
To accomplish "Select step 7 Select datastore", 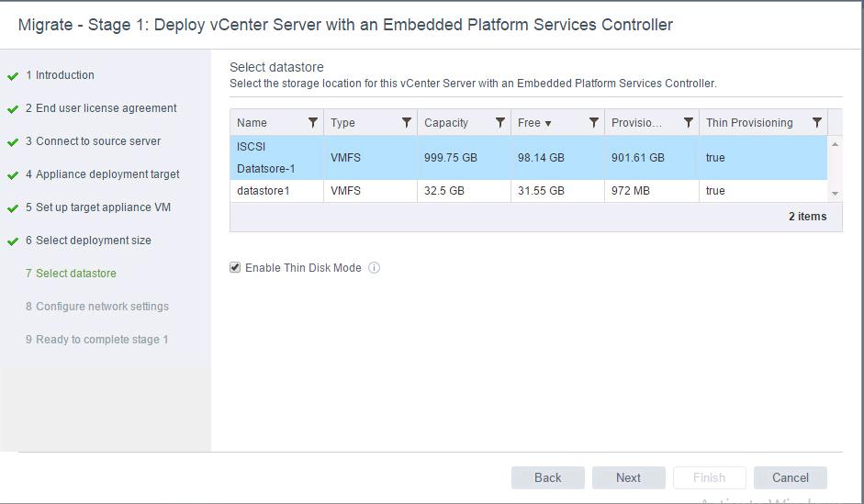I will tap(71, 274).
